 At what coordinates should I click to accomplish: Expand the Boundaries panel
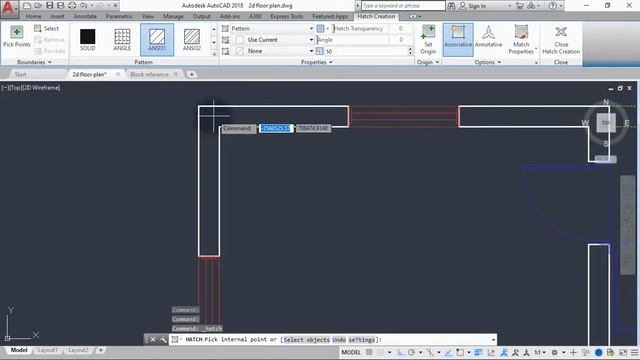click(x=34, y=62)
